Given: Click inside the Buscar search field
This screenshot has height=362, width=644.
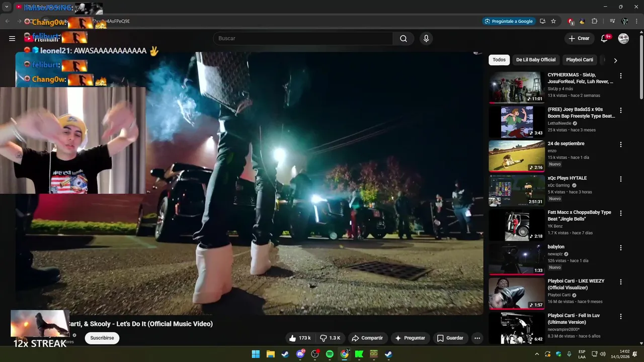Looking at the screenshot, I should tap(303, 38).
